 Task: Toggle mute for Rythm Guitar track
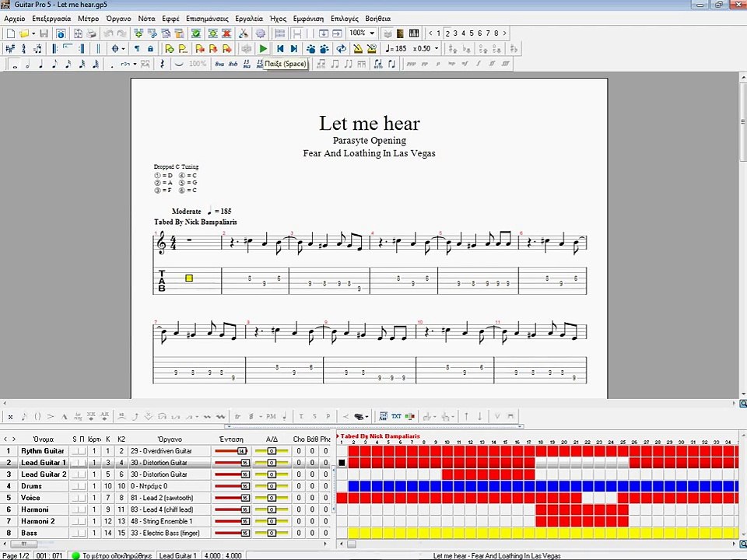pos(82,451)
